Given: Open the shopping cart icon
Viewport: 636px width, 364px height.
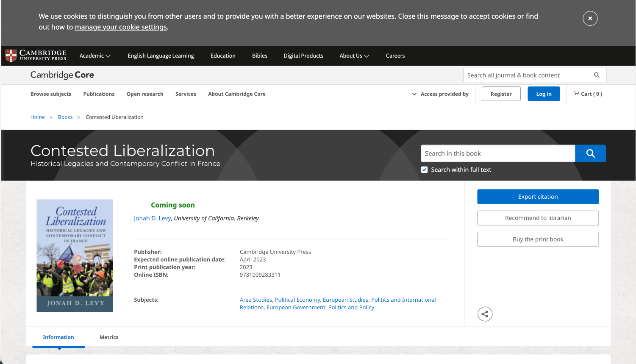Looking at the screenshot, I should point(576,94).
